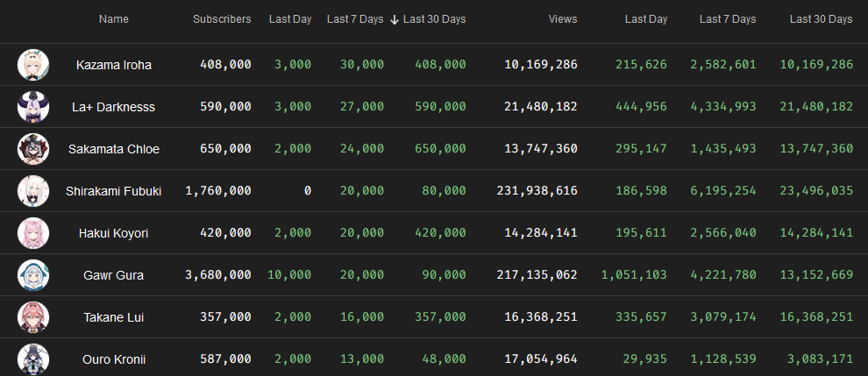This screenshot has width=868, height=376.
Task: Open Hakui Koyori's pink avatar
Action: click(x=33, y=233)
